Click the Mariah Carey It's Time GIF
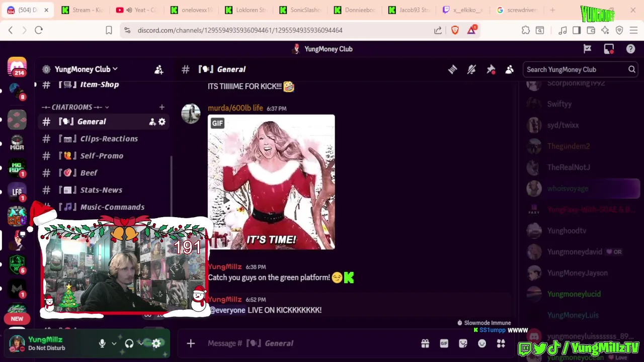Screen dimensions: 644x362 tap(271, 182)
